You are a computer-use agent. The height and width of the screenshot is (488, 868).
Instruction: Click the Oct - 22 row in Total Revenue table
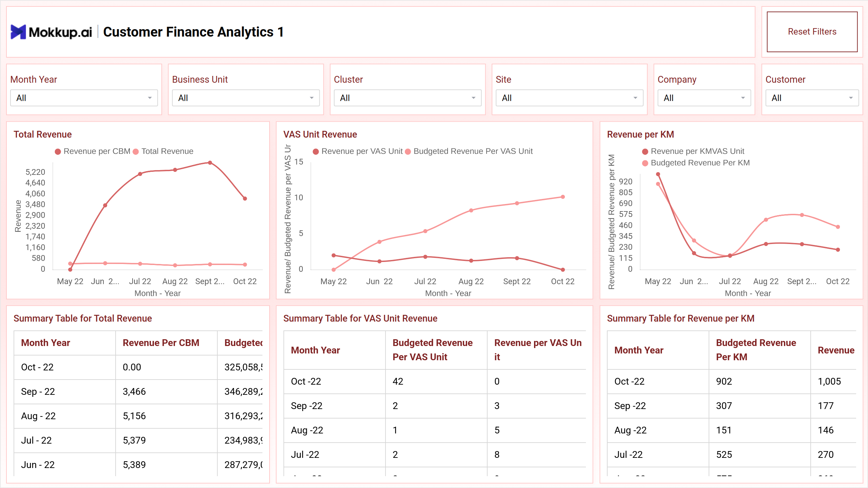pyautogui.click(x=138, y=367)
